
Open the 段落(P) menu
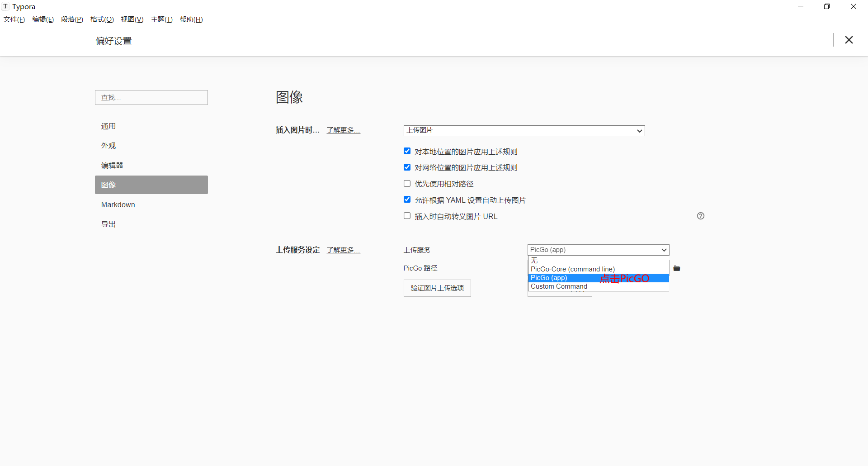pyautogui.click(x=72, y=19)
